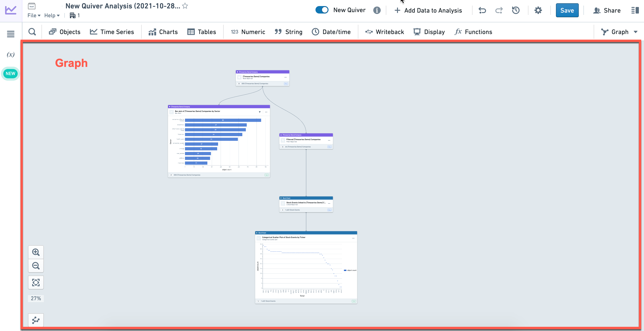The height and width of the screenshot is (331, 644).
Task: Click the Time Series tab
Action: (x=112, y=32)
